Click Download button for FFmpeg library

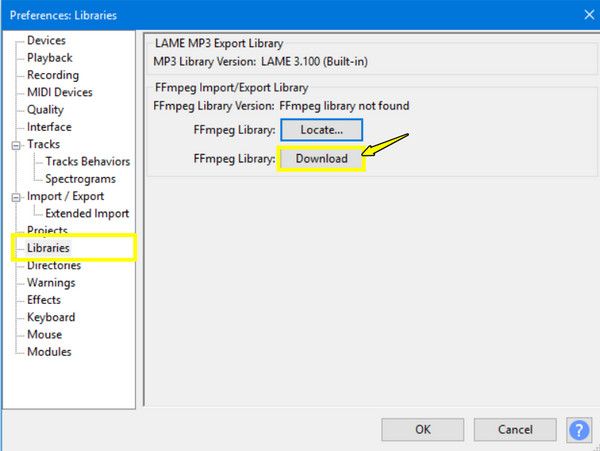click(321, 159)
